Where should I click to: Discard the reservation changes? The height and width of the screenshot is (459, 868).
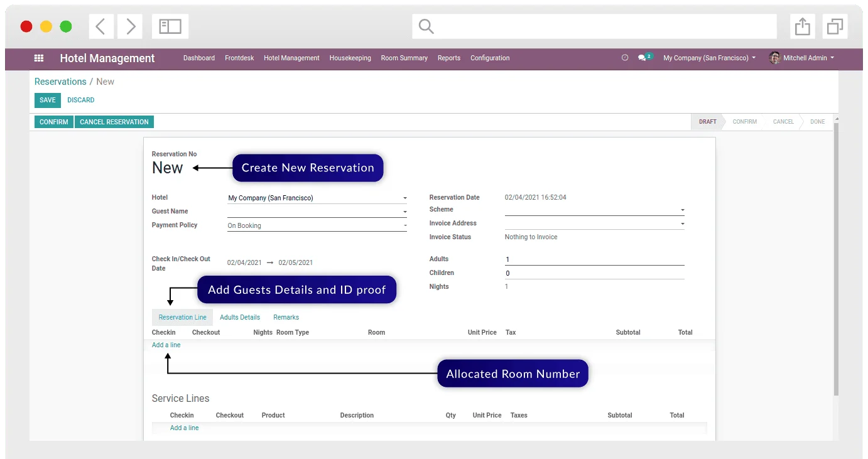(x=81, y=100)
